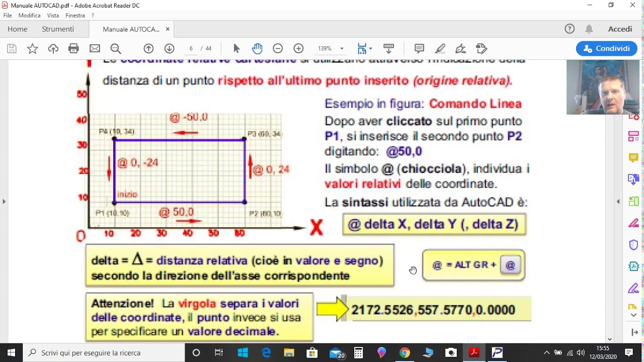
Task: Click the read mode scrolling icon
Action: pyautogui.click(x=388, y=49)
